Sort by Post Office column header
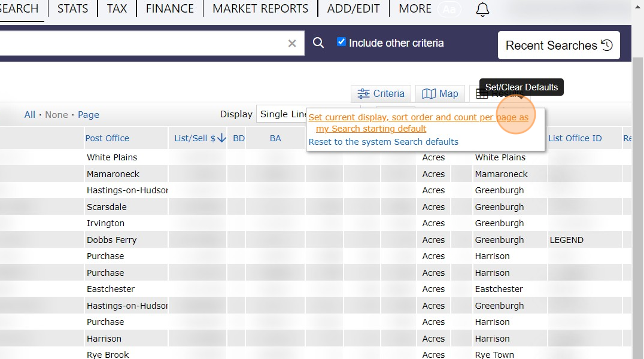Viewport: 644px width, 359px height. click(x=107, y=138)
